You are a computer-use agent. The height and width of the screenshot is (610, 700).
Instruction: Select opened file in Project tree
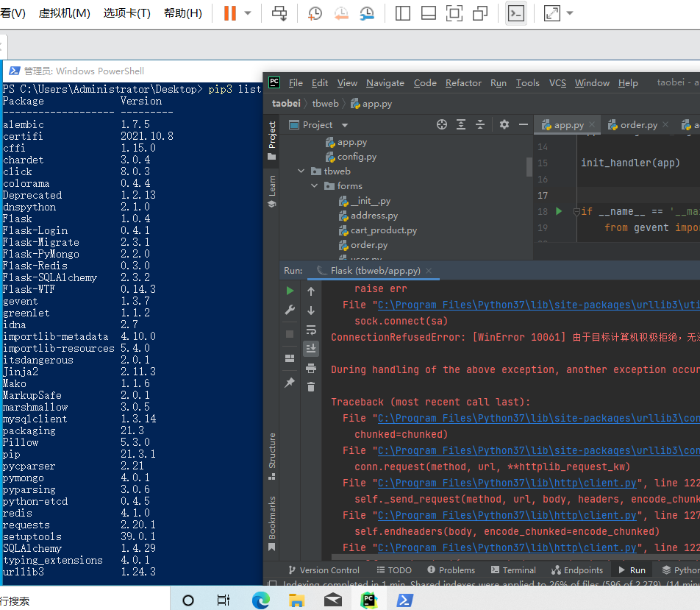(441, 124)
